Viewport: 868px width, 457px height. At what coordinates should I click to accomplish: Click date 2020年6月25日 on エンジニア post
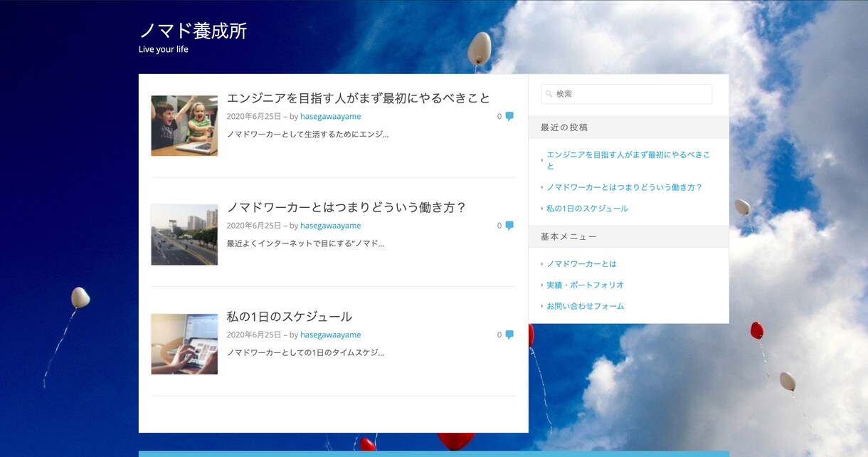[254, 117]
